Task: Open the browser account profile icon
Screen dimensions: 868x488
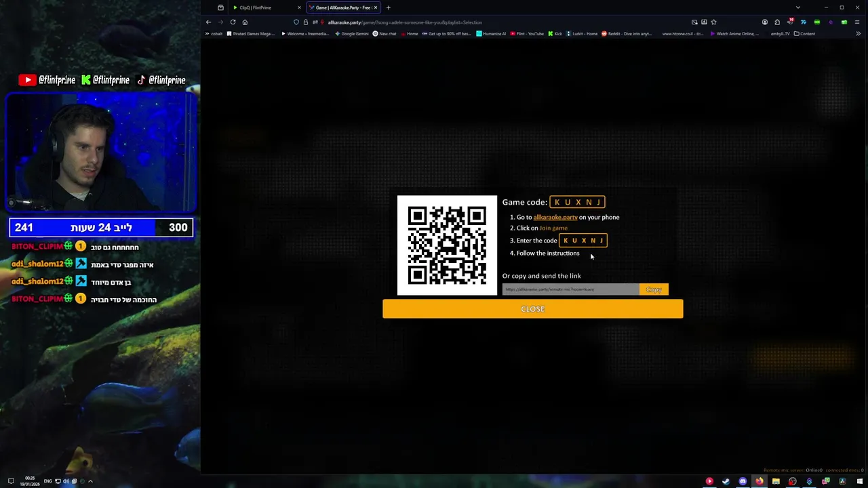Action: tap(765, 22)
